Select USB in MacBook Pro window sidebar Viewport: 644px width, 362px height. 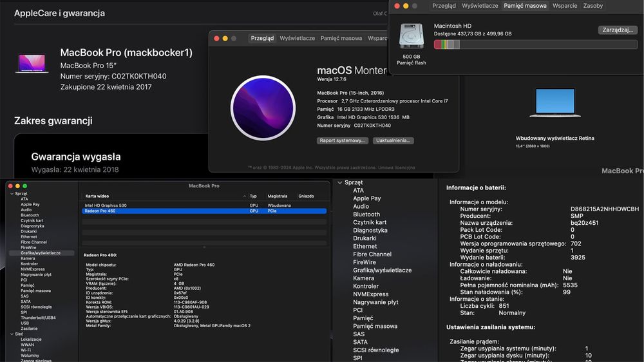click(24, 323)
